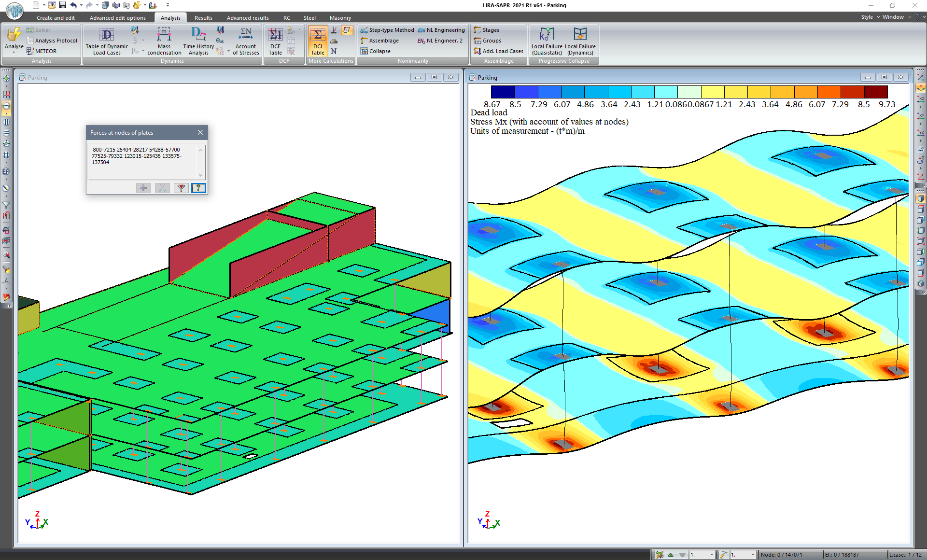Open the Steel ribbon tab
The width and height of the screenshot is (927, 560).
(x=309, y=18)
